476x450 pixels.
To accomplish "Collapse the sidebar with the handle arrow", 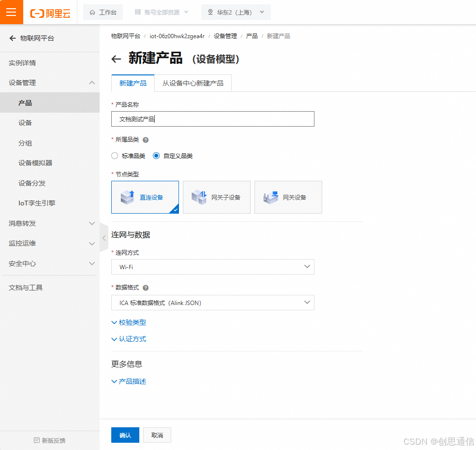I will [x=104, y=238].
